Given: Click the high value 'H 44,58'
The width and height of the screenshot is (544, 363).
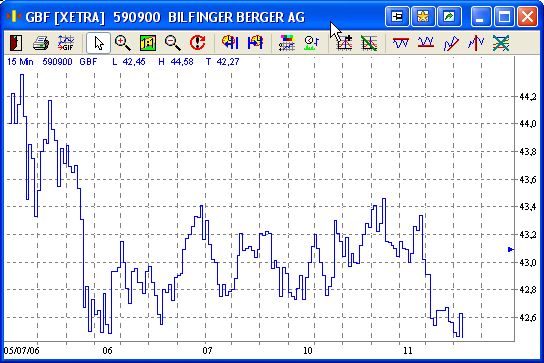Looking at the screenshot, I should (x=176, y=62).
